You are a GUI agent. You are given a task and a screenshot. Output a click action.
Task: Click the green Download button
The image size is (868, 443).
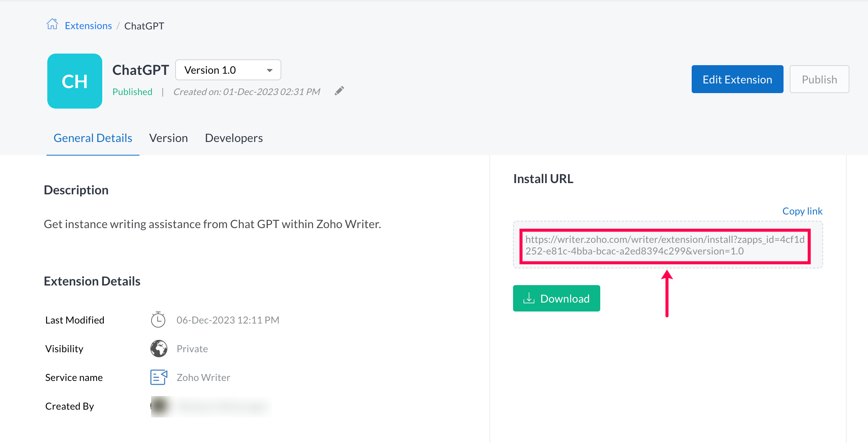click(556, 298)
